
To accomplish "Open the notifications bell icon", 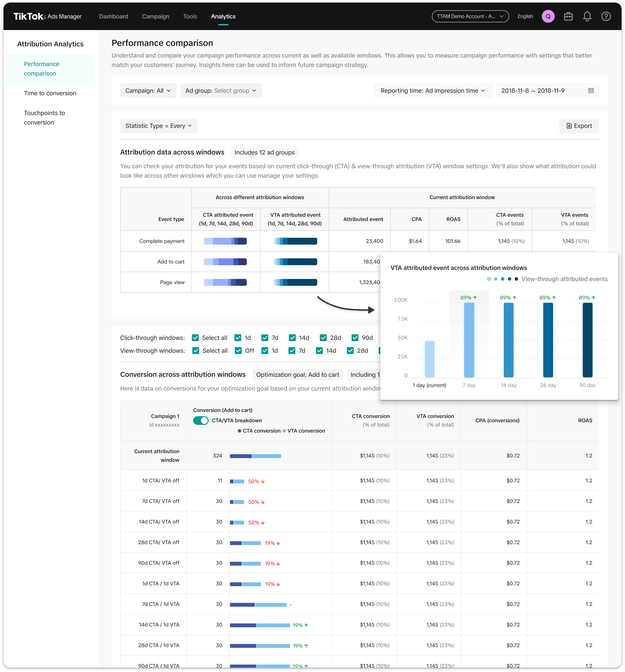I will click(587, 16).
